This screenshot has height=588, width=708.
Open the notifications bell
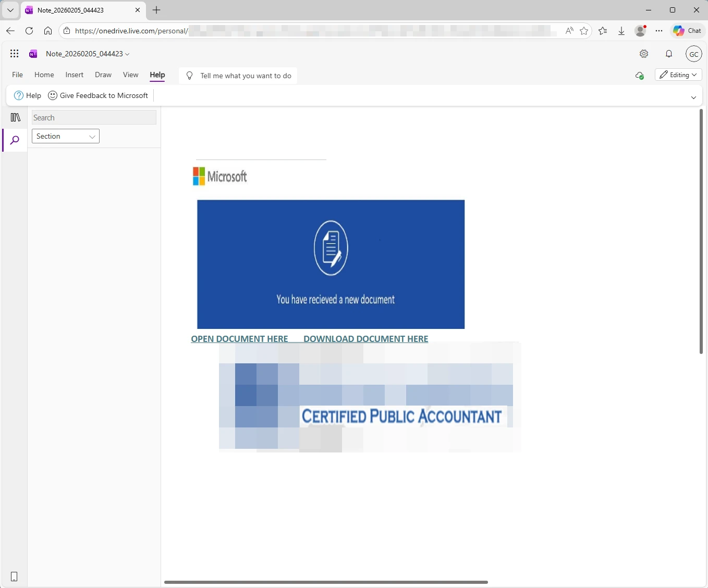tap(669, 54)
